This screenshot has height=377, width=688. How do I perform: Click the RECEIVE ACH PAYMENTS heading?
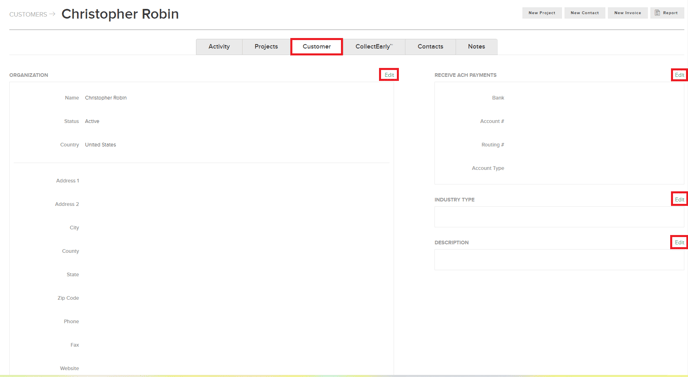(x=466, y=75)
